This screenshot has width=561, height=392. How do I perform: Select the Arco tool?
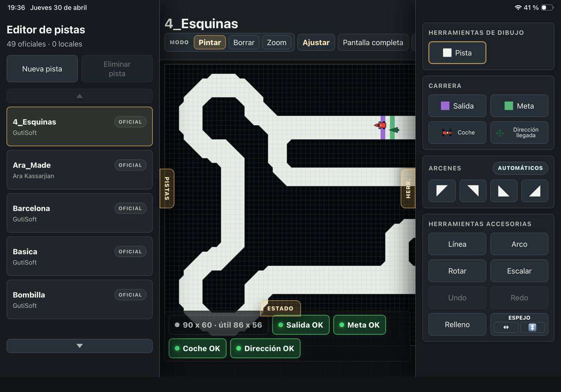pyautogui.click(x=519, y=244)
